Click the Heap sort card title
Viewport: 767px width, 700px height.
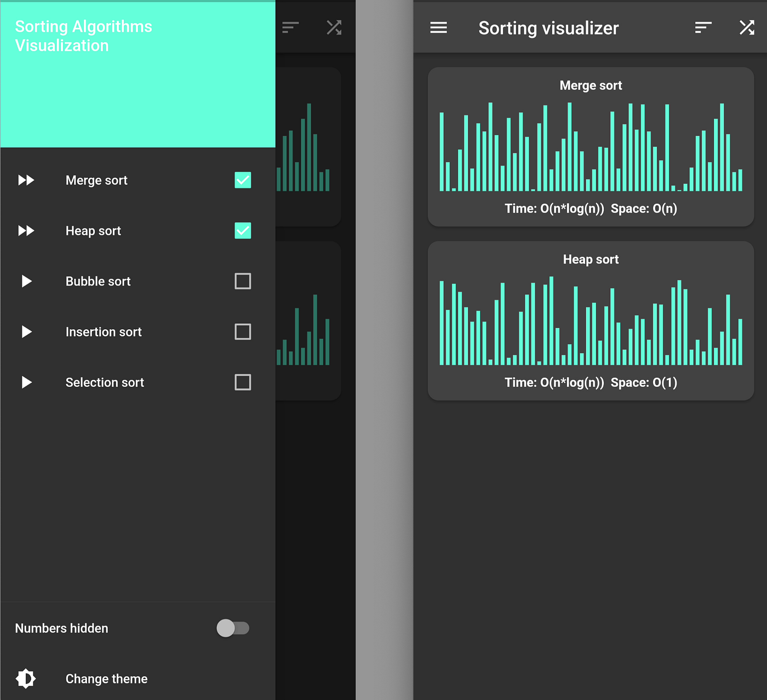(591, 259)
